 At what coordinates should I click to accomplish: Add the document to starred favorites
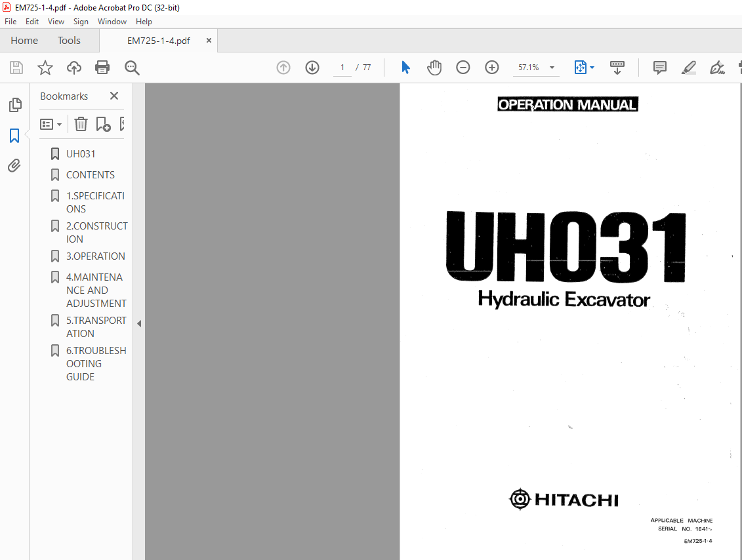45,68
